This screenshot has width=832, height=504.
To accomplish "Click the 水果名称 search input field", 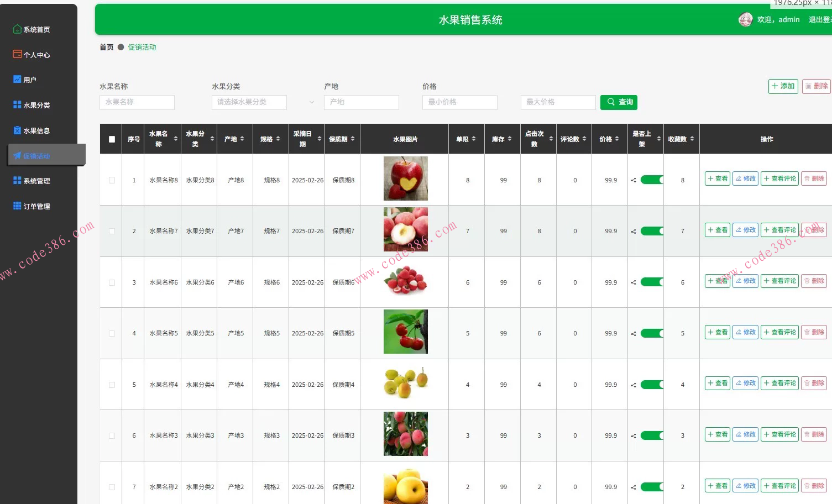I will click(x=137, y=102).
